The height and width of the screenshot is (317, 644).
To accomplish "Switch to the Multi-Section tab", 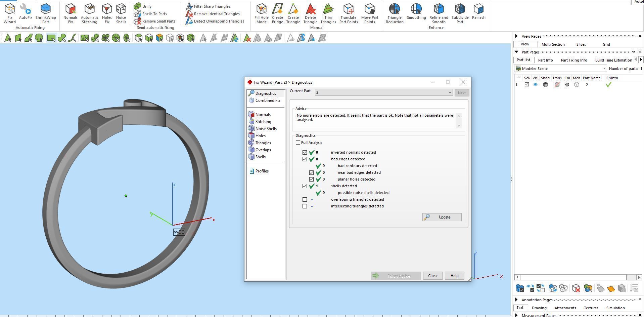I will pyautogui.click(x=553, y=44).
